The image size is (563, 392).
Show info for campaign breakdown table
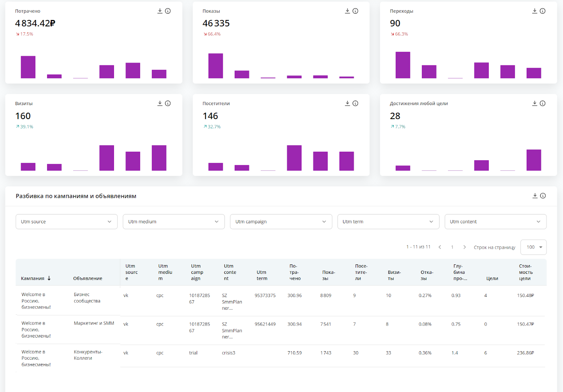point(543,196)
